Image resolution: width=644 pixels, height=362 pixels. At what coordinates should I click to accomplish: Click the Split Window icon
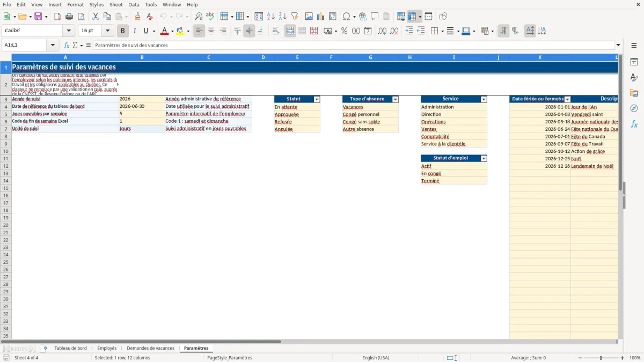tap(429, 17)
